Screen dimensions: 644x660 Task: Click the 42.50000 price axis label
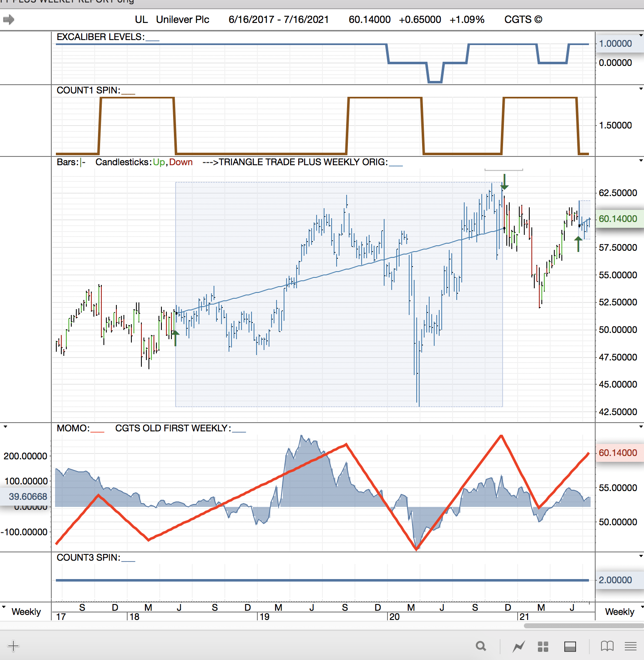pyautogui.click(x=618, y=412)
